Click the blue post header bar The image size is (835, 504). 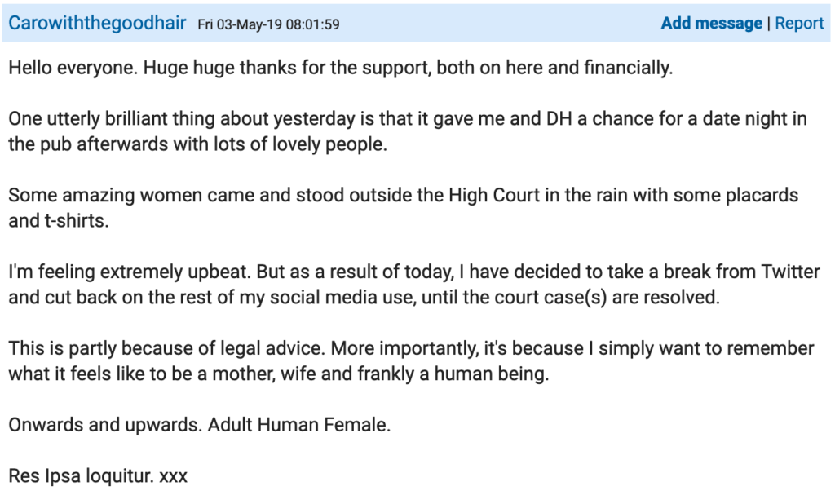[x=417, y=24]
